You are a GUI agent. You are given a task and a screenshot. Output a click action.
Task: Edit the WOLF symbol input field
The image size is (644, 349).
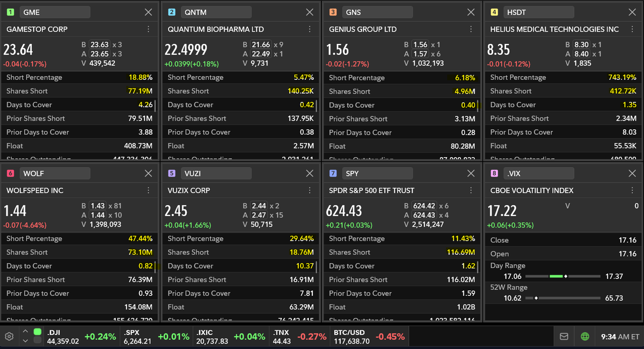(55, 173)
